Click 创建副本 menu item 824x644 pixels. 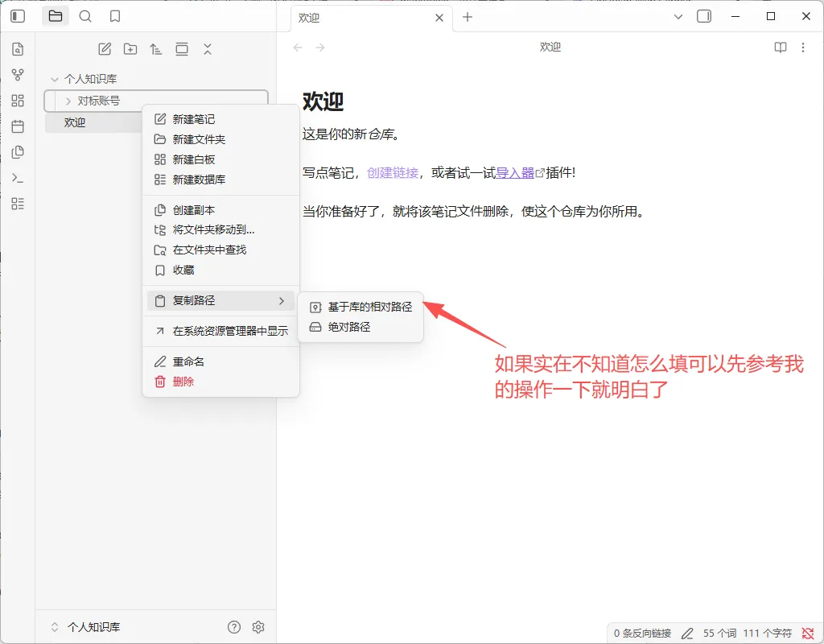[x=221, y=210]
